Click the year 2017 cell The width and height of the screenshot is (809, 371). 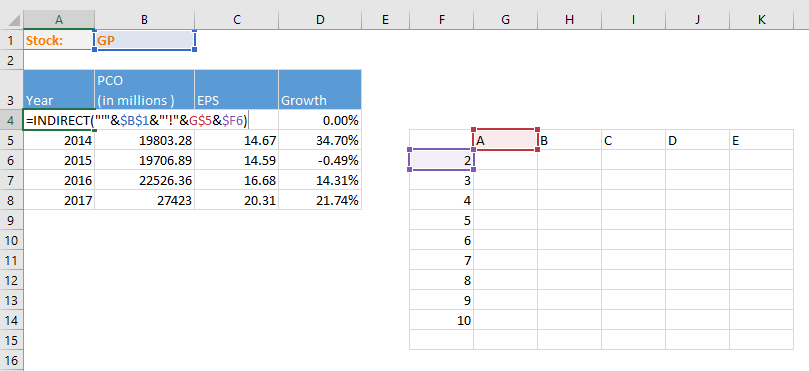(x=59, y=200)
